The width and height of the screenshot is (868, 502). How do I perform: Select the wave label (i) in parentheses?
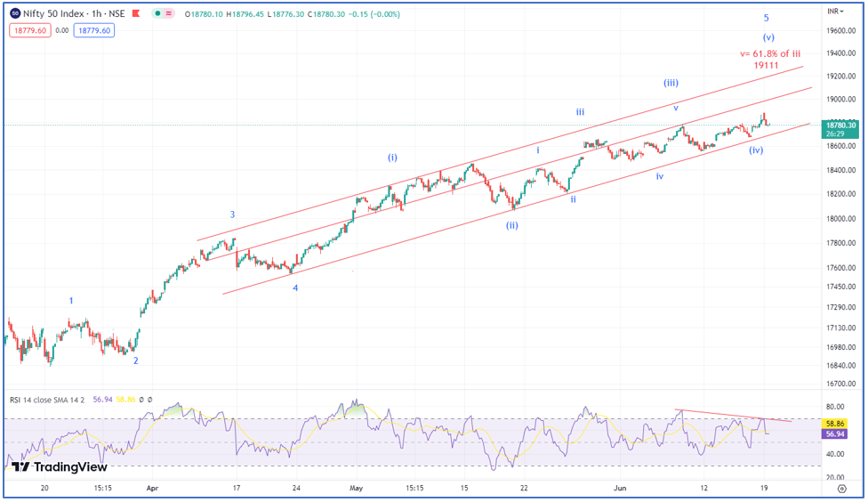(x=392, y=158)
